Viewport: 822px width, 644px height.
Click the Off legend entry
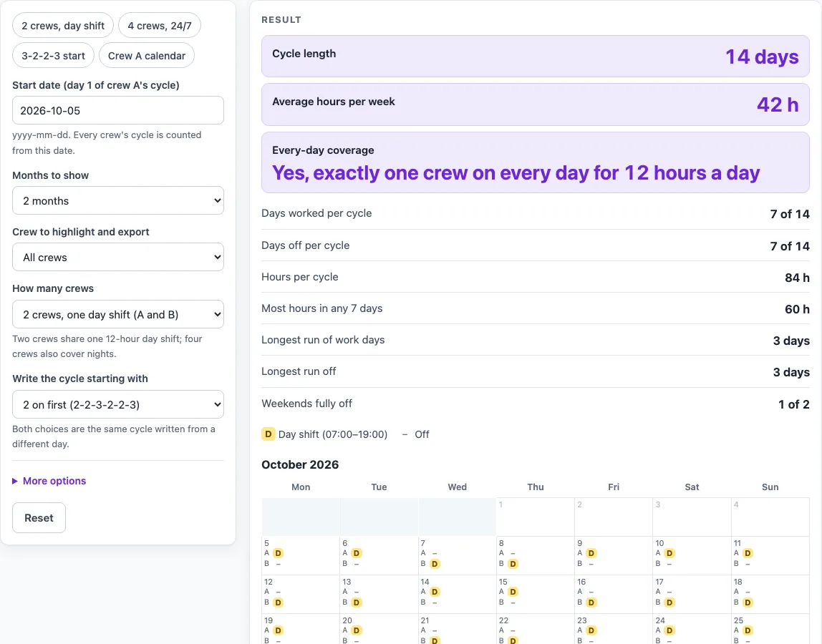pos(416,434)
